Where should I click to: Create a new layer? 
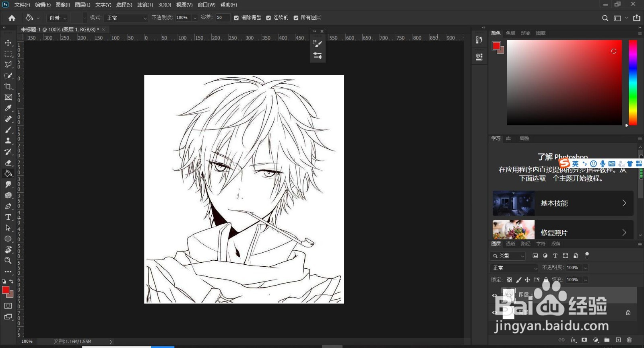coord(618,340)
